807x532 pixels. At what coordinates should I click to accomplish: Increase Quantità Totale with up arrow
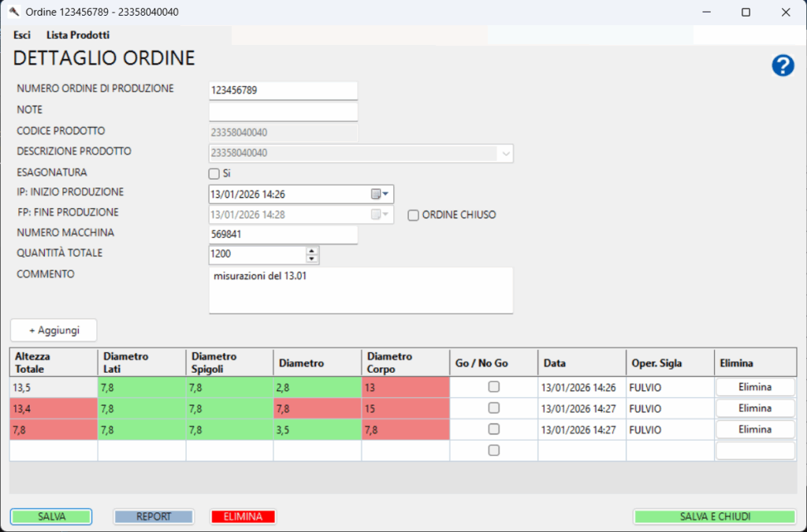pyautogui.click(x=312, y=251)
